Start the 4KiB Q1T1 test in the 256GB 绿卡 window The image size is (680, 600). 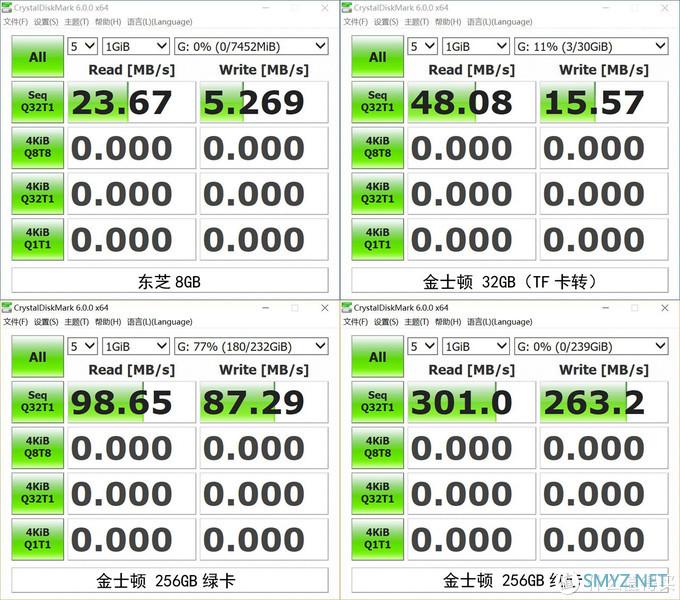pyautogui.click(x=38, y=539)
